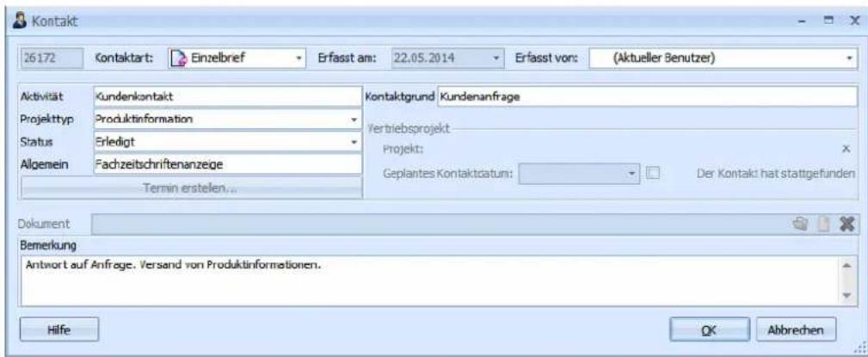Click the Hilfe button
Viewport: 868px width, 357px height.
pos(59,329)
